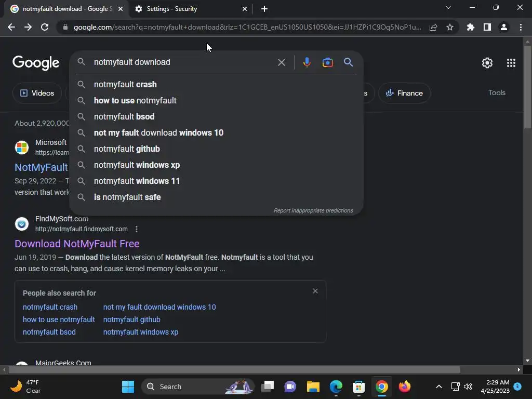
Task: Open Microsoft Store from taskbar
Action: point(358,387)
